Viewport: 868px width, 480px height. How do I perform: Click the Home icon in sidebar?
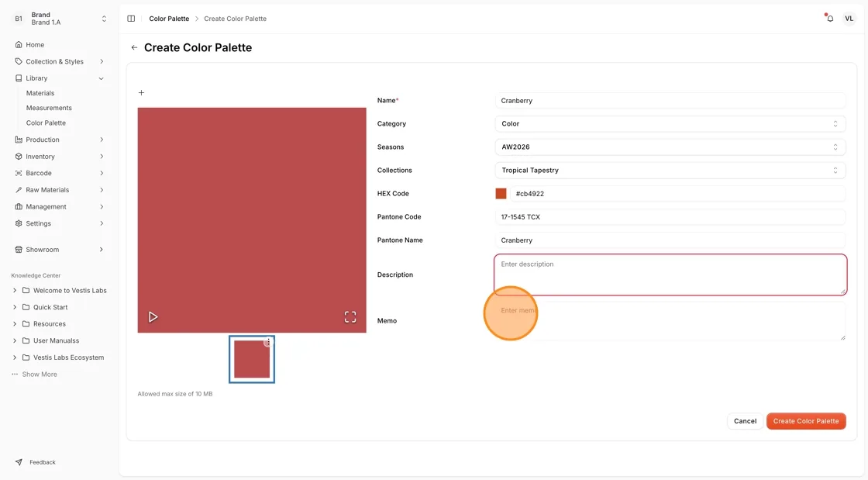point(19,44)
